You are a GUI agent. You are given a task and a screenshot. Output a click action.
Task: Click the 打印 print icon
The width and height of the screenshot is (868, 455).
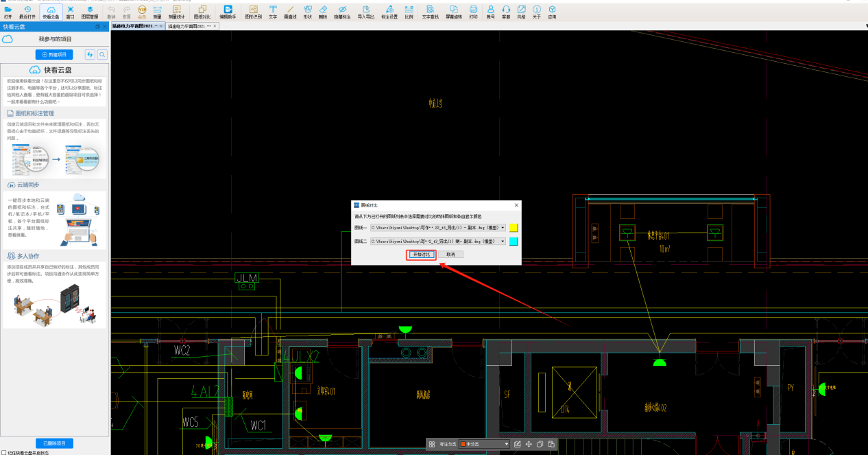473,11
